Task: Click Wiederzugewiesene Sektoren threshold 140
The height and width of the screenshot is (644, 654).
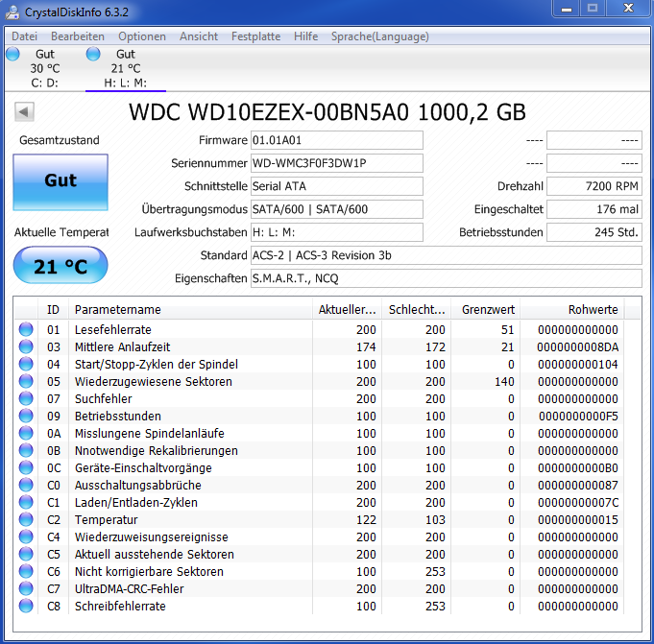Action: [x=504, y=381]
